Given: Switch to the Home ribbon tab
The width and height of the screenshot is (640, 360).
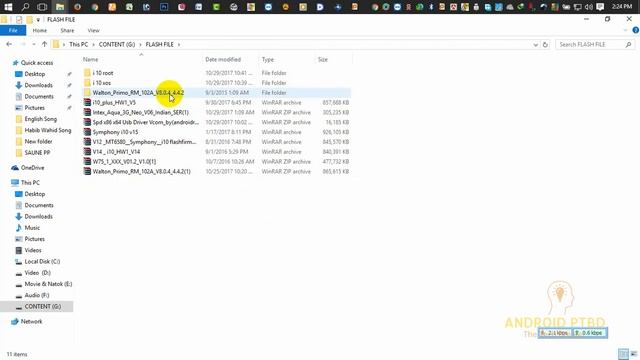Looking at the screenshot, I should click(40, 31).
